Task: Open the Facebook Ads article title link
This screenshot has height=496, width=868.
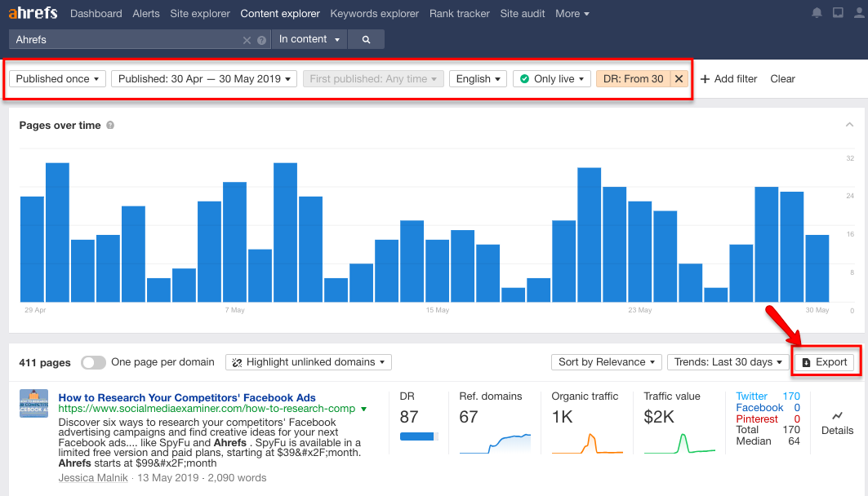Action: tap(187, 397)
